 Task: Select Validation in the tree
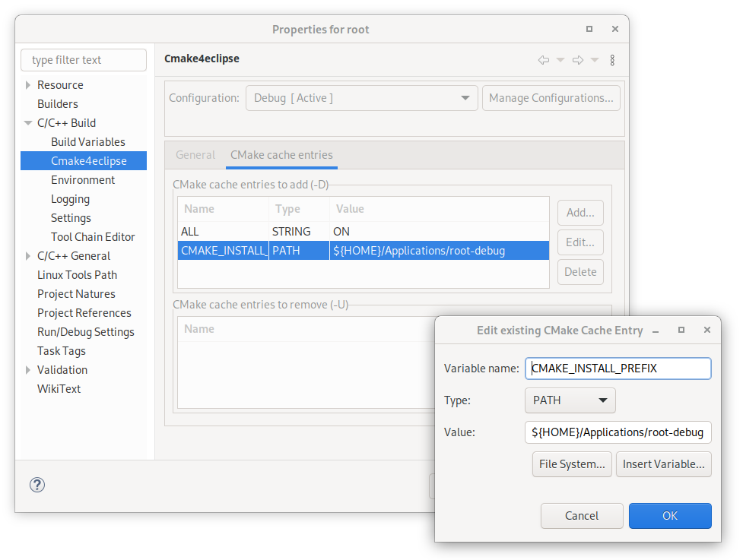(62, 370)
